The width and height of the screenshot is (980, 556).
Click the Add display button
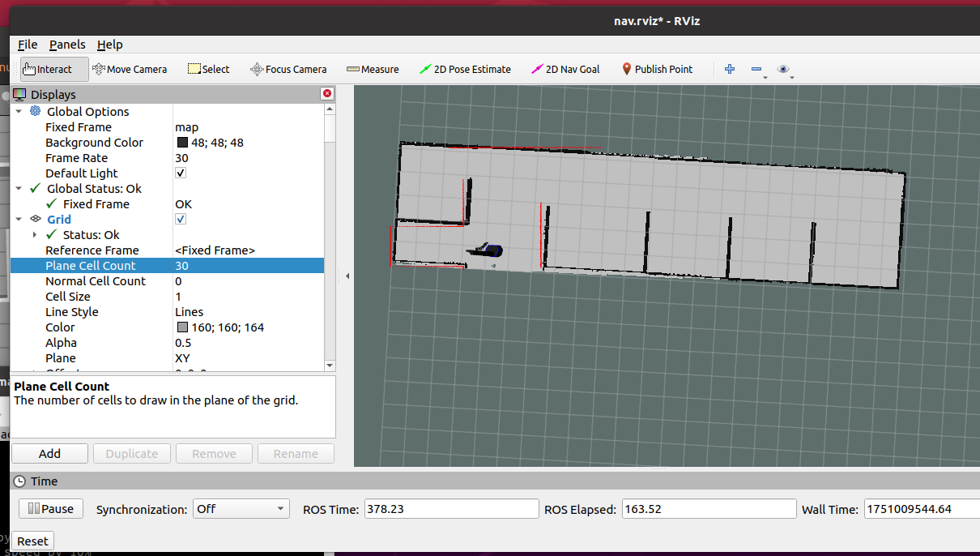point(49,454)
